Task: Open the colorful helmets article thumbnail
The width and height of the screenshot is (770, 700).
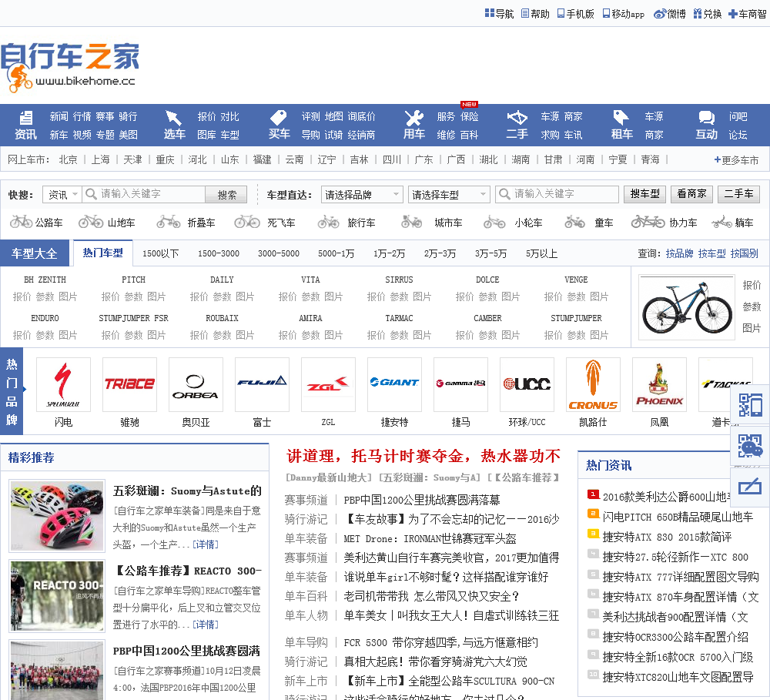Action: click(x=57, y=516)
